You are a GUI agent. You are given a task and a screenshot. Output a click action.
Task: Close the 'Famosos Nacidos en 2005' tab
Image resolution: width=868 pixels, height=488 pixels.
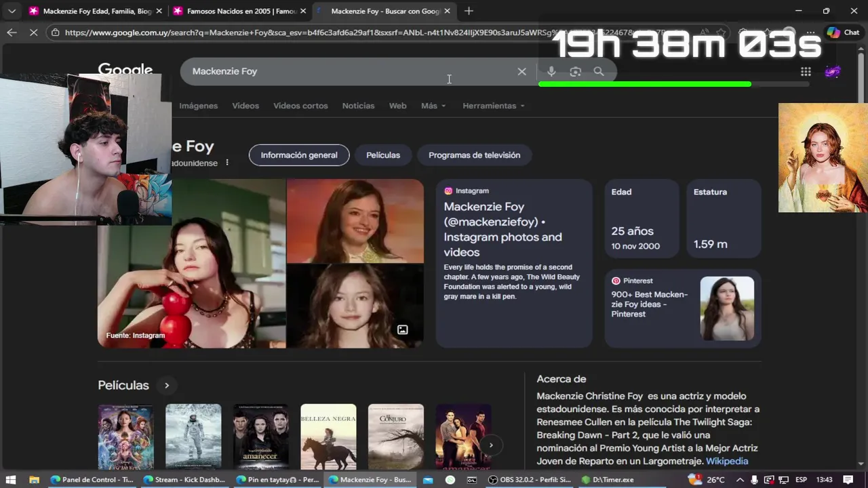(x=303, y=11)
